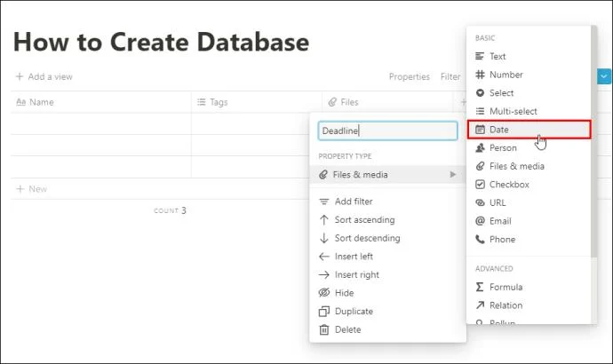Image resolution: width=613 pixels, height=364 pixels.
Task: Open the Select property type option
Action: click(x=501, y=93)
